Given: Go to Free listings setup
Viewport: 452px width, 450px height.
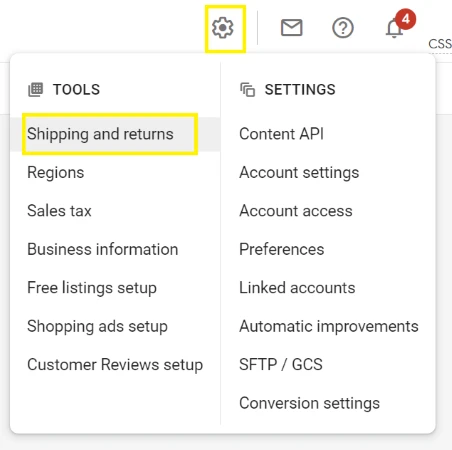Looking at the screenshot, I should [92, 288].
